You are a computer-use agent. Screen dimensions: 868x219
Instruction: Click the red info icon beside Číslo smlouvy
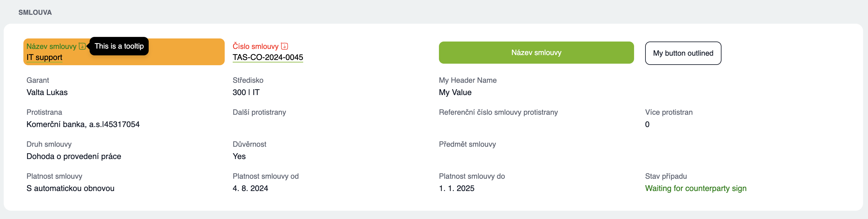pyautogui.click(x=284, y=46)
